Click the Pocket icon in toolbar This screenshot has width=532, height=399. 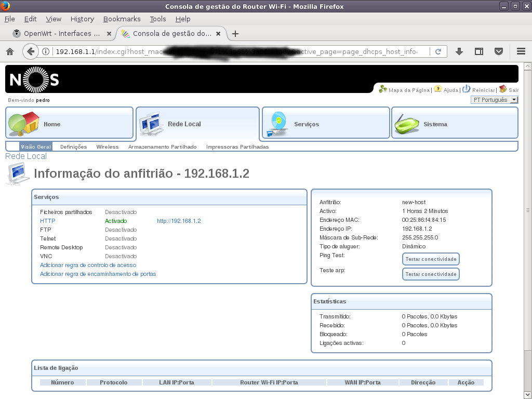(x=498, y=51)
